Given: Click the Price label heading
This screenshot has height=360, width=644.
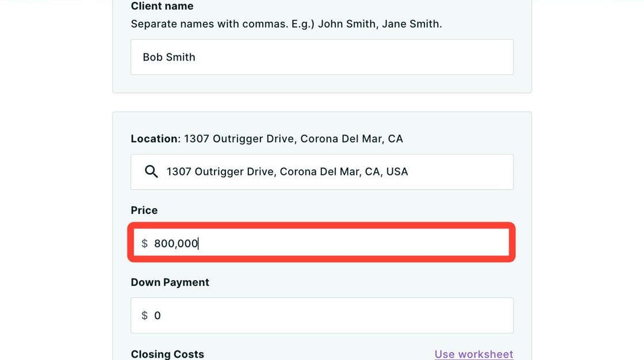Looking at the screenshot, I should (144, 210).
